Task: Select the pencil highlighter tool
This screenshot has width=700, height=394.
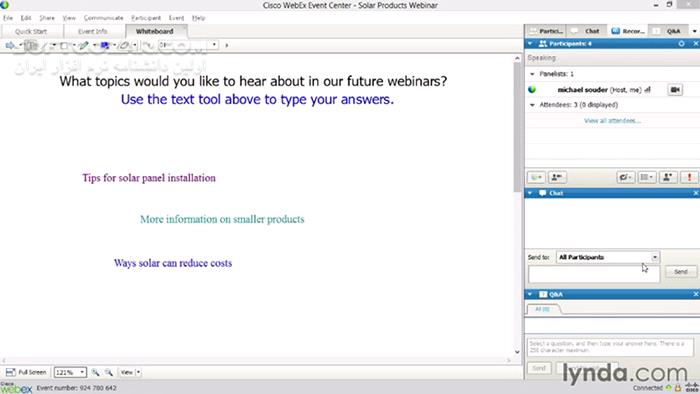Action: 84,45
